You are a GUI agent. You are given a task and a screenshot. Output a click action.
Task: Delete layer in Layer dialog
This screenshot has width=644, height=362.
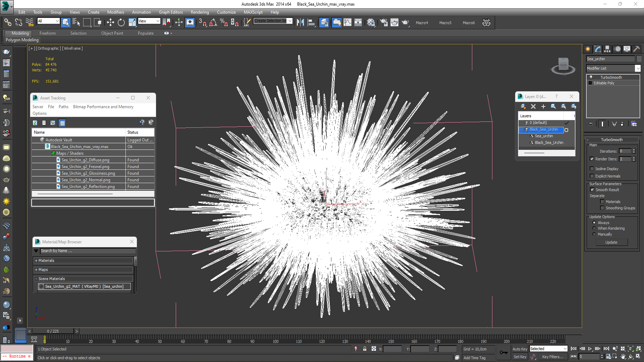coord(533,106)
